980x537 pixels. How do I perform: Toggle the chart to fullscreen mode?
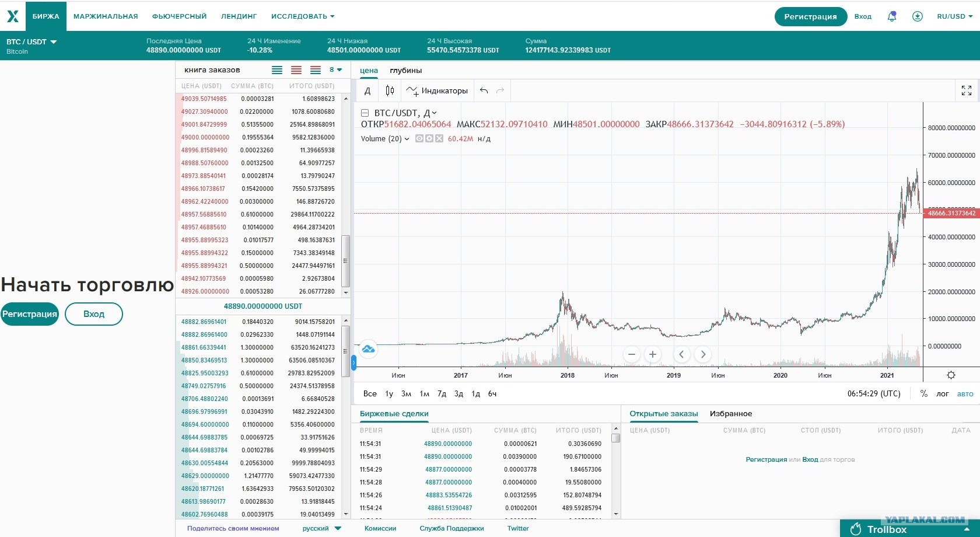click(x=967, y=90)
